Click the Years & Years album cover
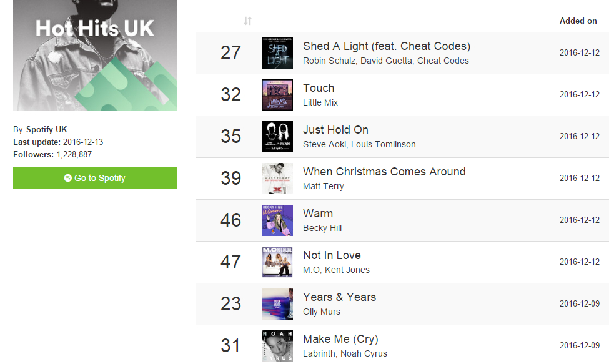The width and height of the screenshot is (609, 364). [277, 304]
